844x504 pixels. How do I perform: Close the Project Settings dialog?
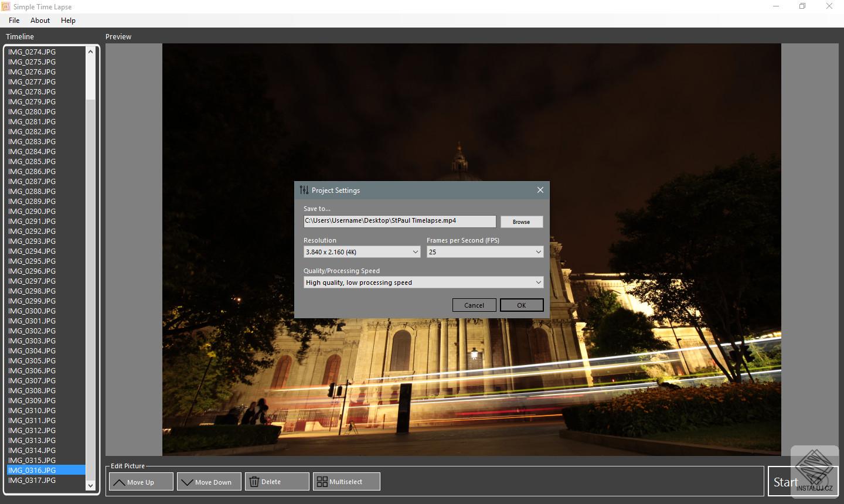(540, 190)
